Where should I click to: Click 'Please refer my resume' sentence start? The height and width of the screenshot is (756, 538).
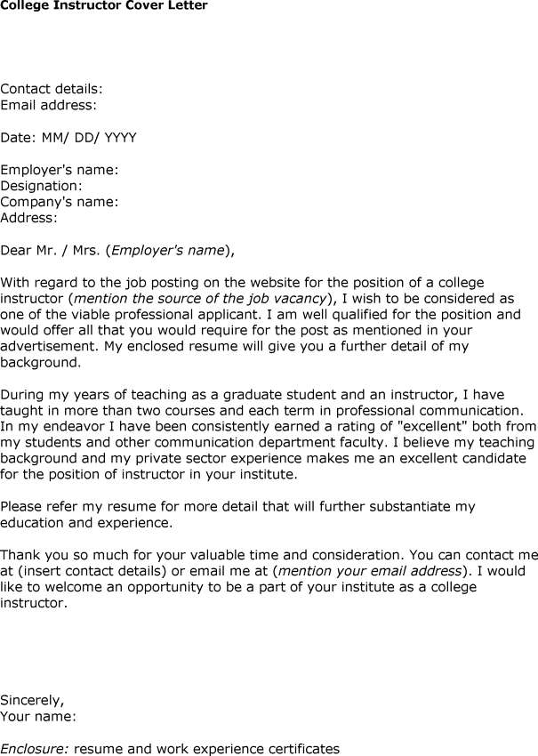point(71,507)
